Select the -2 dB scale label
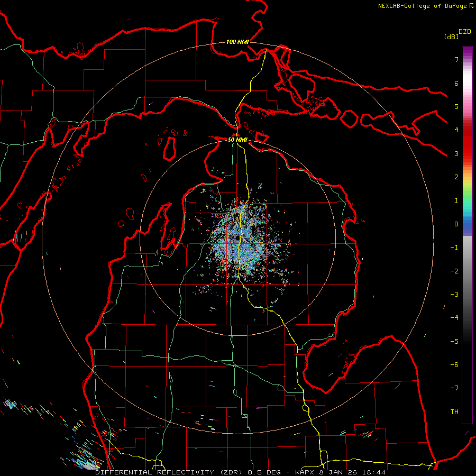Viewport: 476px width, 476px height. tap(454, 271)
